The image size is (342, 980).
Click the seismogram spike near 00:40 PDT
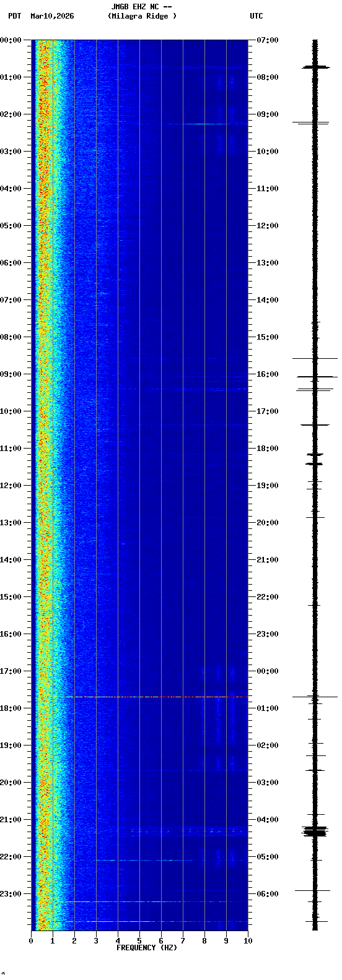tap(315, 66)
